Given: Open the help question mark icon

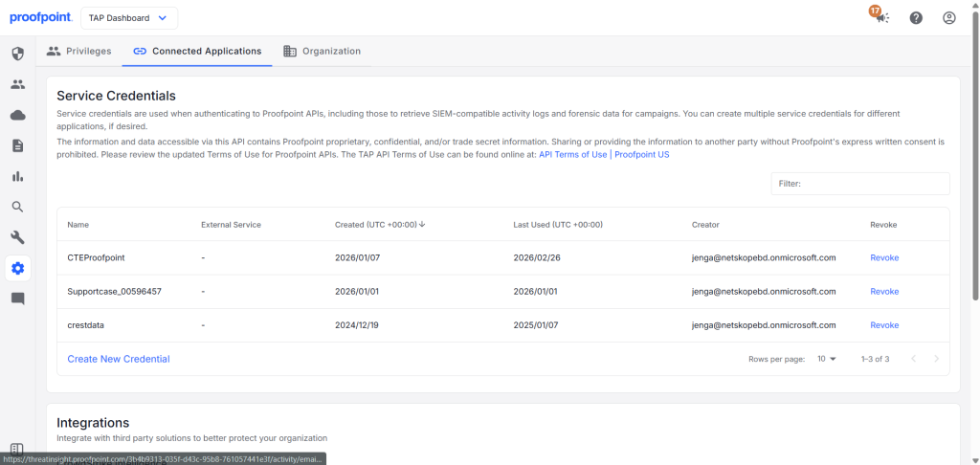Looking at the screenshot, I should [x=916, y=18].
